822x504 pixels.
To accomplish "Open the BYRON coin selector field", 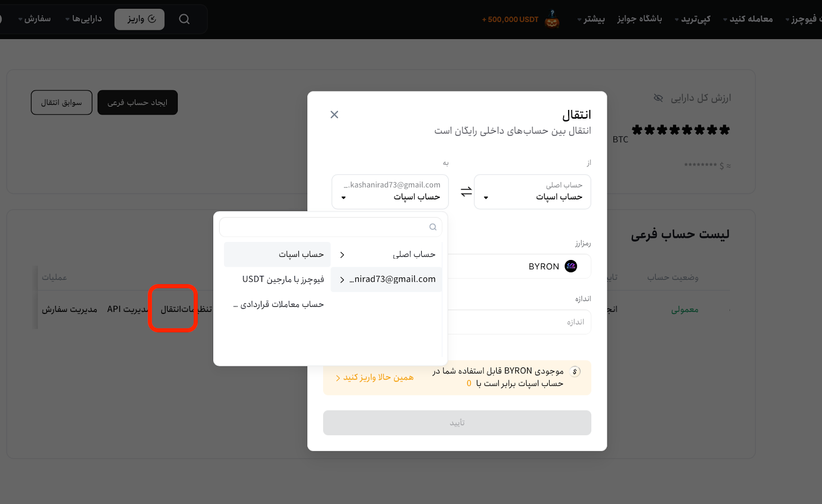I will point(519,266).
